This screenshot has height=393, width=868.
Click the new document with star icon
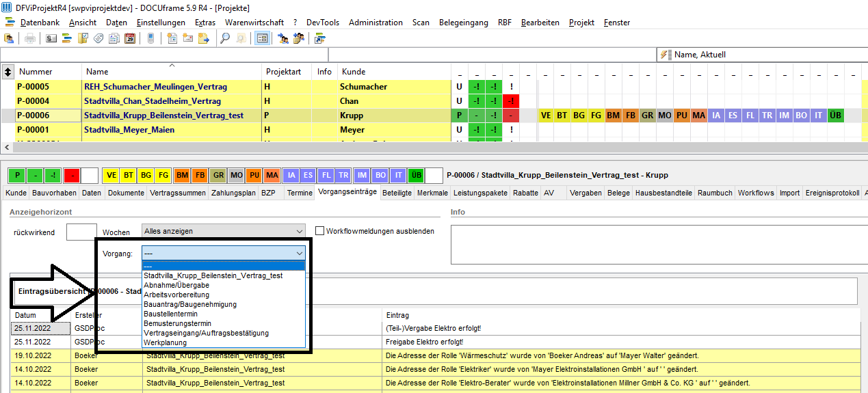pyautogui.click(x=172, y=38)
